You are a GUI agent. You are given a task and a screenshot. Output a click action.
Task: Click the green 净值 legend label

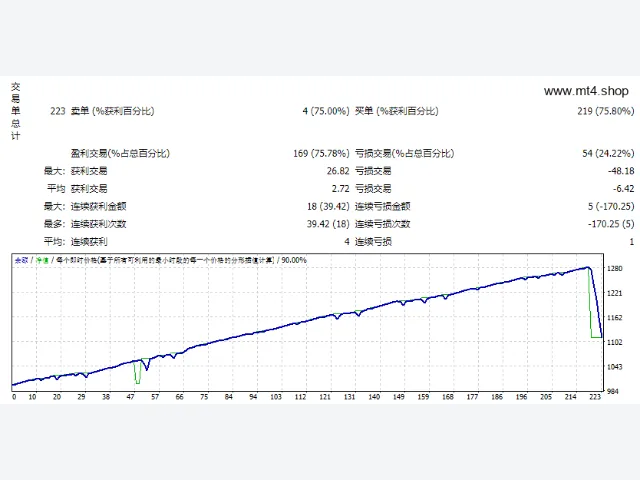pos(42,260)
